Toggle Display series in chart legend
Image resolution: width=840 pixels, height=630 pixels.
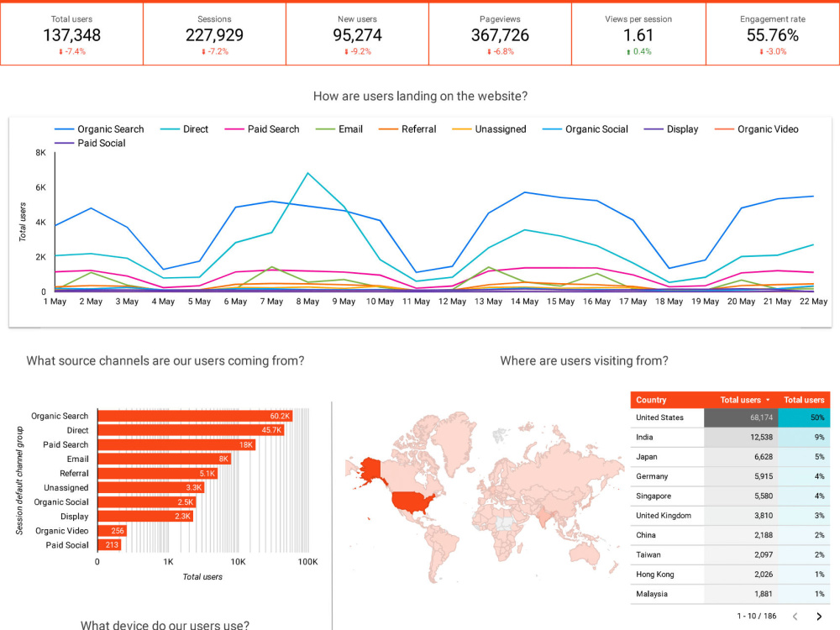pos(670,129)
